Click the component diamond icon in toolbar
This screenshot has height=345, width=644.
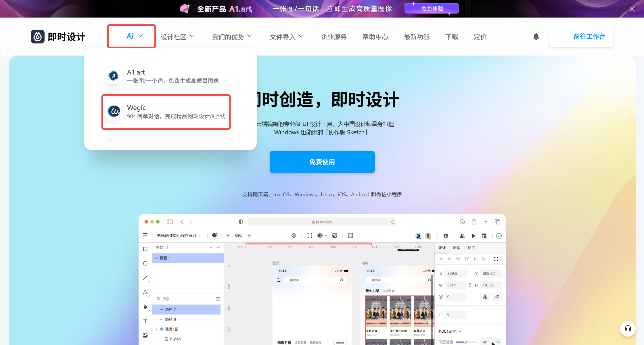[x=294, y=236]
